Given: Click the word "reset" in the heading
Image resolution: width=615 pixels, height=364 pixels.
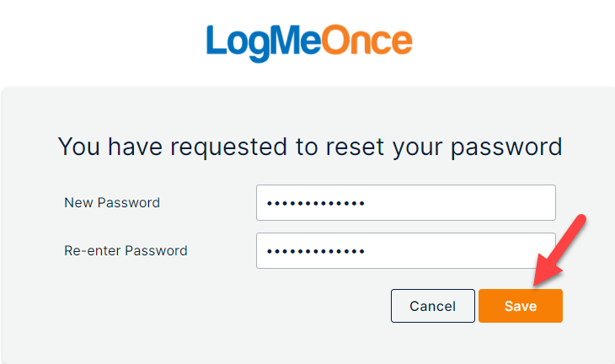Looking at the screenshot, I should point(355,147).
